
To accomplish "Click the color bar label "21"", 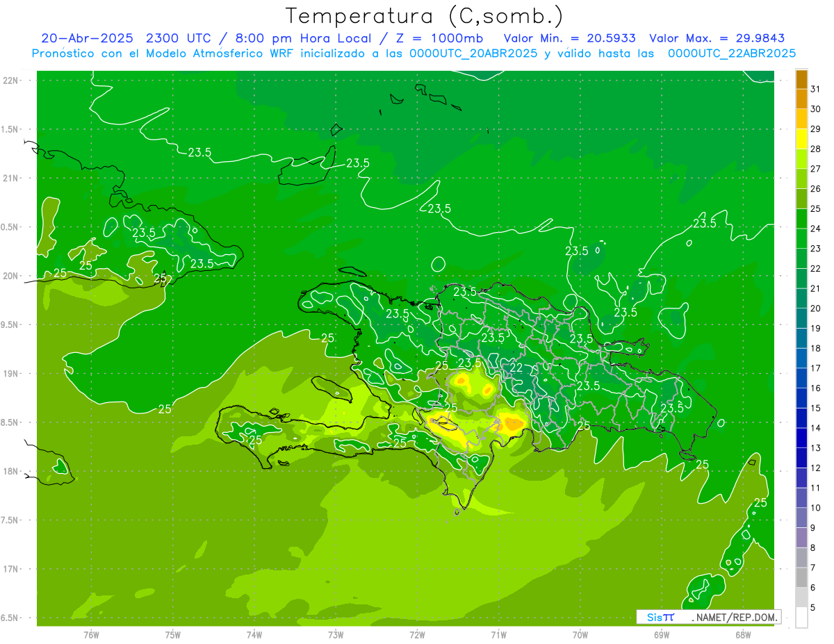I will pyautogui.click(x=816, y=288).
